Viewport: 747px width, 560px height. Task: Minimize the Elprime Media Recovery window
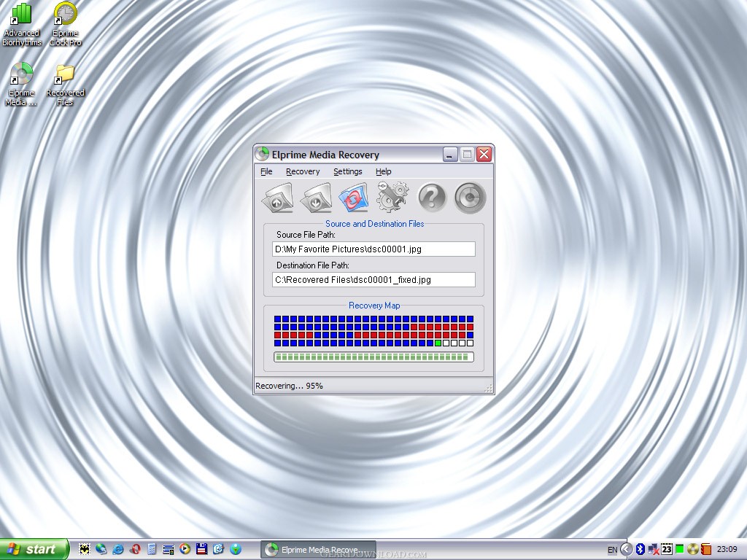(450, 155)
